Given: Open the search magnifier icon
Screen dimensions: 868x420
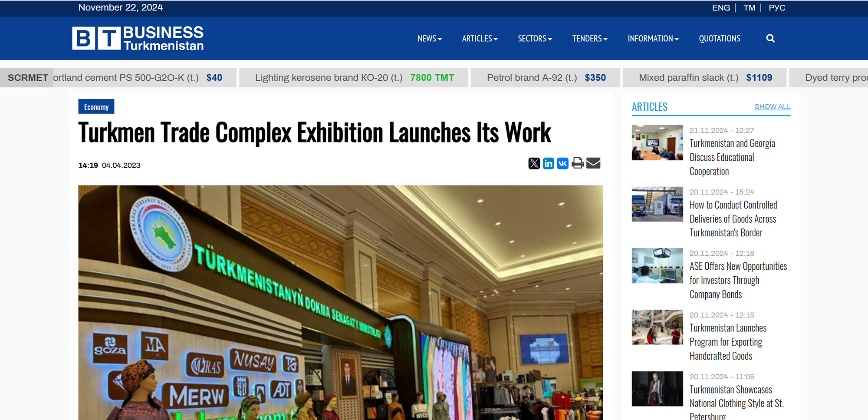Looking at the screenshot, I should point(770,38).
